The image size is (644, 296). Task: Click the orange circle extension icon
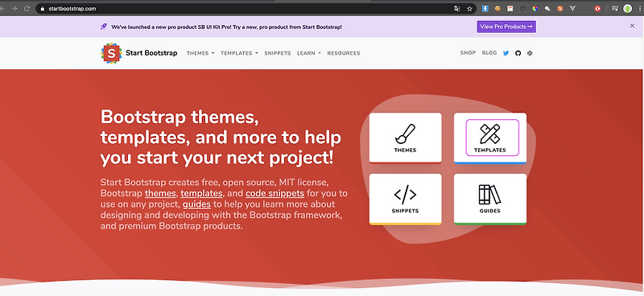[x=559, y=8]
